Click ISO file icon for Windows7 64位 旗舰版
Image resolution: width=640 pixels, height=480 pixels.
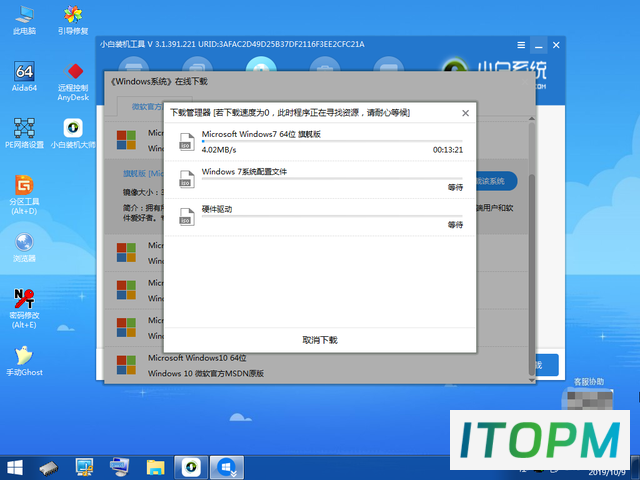(x=187, y=142)
